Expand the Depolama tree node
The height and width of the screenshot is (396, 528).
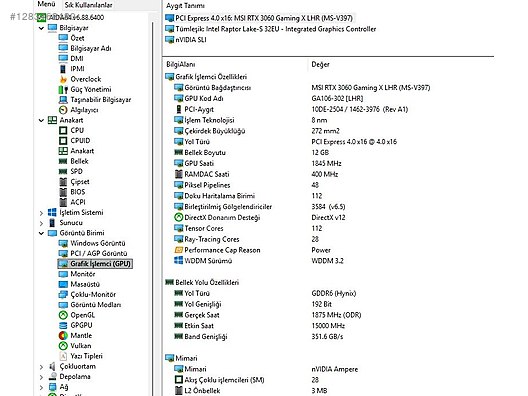41,377
